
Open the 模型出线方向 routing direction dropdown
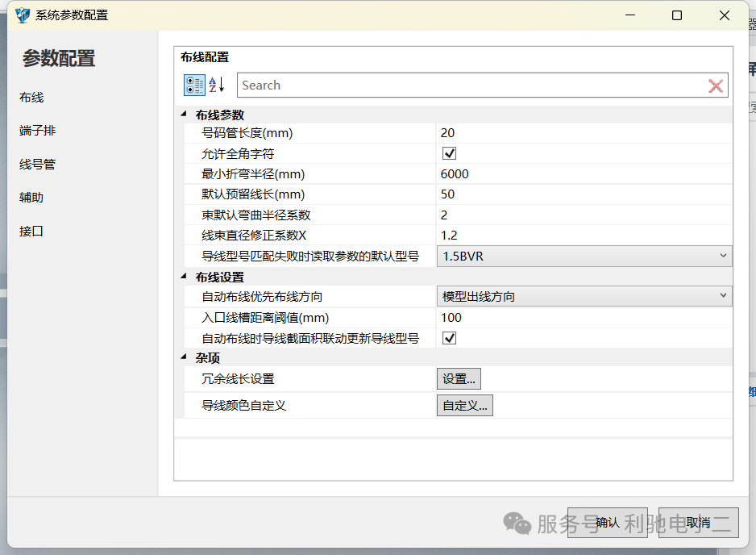[584, 297]
